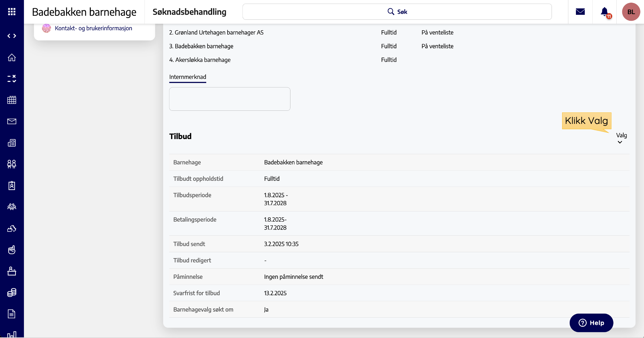The height and width of the screenshot is (338, 644).
Task: Click the notification bell with 11 badge
Action: click(x=605, y=12)
